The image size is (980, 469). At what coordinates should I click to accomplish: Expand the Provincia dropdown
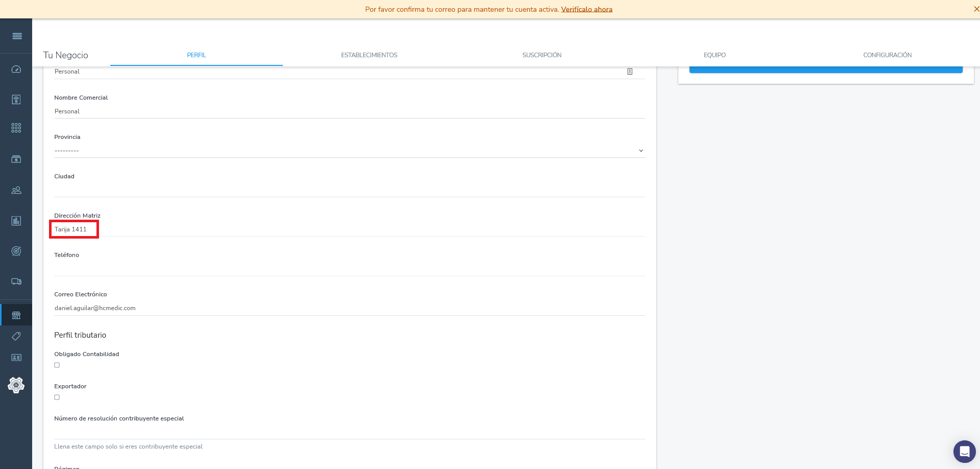click(x=349, y=151)
